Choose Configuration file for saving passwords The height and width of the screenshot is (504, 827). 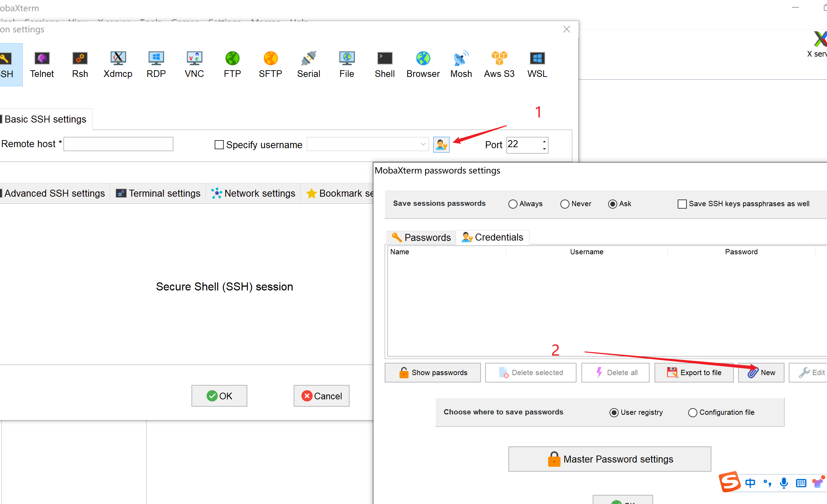(692, 413)
